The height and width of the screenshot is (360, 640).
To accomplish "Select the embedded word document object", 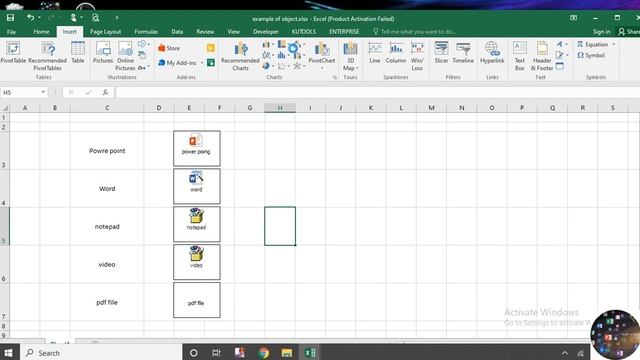I will pos(196,186).
